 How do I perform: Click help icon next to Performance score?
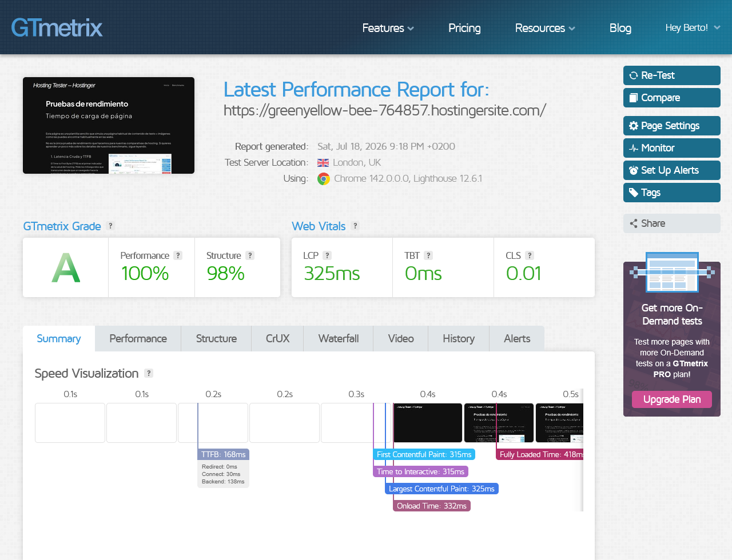(x=178, y=255)
